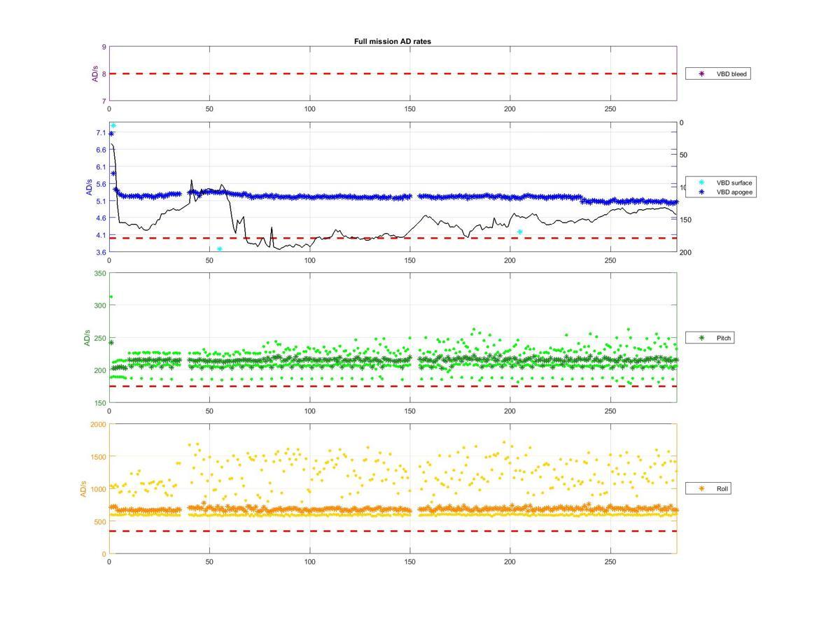Screen dimensions: 840x622
Task: Click the 1500 tick label on Roll axis
Action: 99,456
